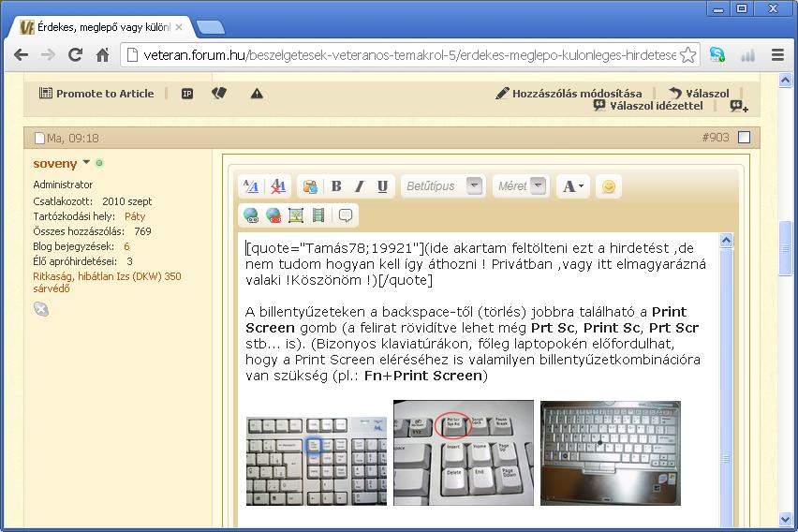This screenshot has height=532, width=798.
Task: Click the underline formatting button
Action: (382, 186)
